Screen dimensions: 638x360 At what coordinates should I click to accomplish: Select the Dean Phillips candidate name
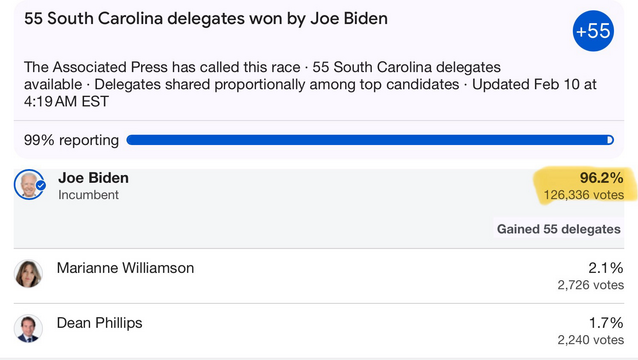(x=100, y=323)
